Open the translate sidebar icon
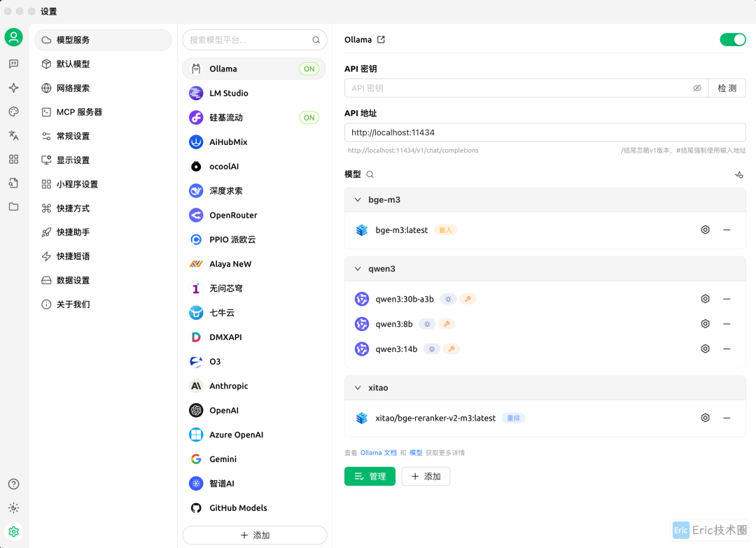Viewport: 756px width, 548px height. [x=13, y=136]
